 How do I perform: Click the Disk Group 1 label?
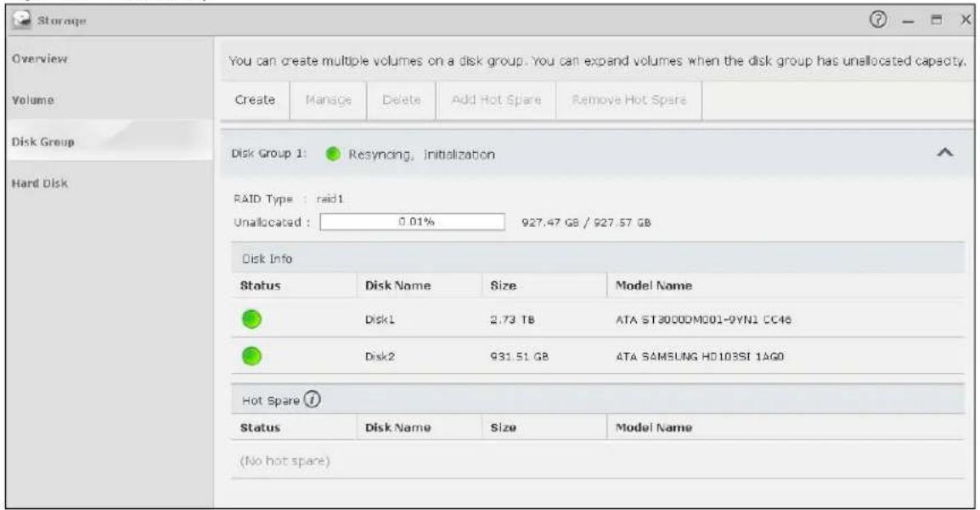[268, 153]
